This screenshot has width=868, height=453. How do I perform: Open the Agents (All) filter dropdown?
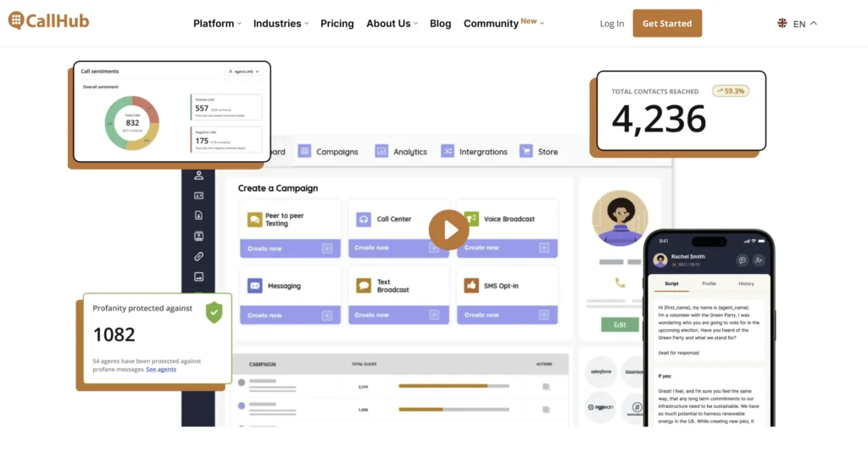[x=243, y=72]
